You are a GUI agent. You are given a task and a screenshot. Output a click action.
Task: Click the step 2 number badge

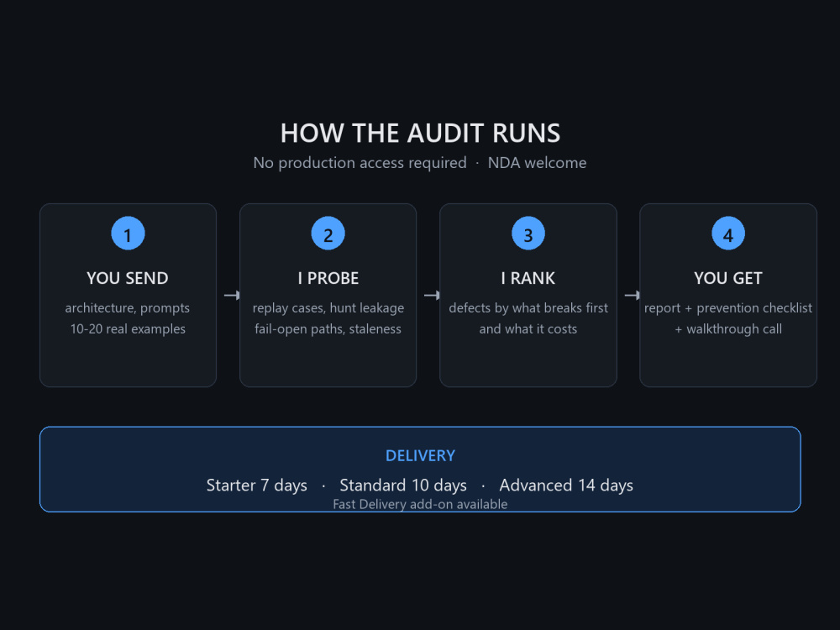pyautogui.click(x=328, y=233)
